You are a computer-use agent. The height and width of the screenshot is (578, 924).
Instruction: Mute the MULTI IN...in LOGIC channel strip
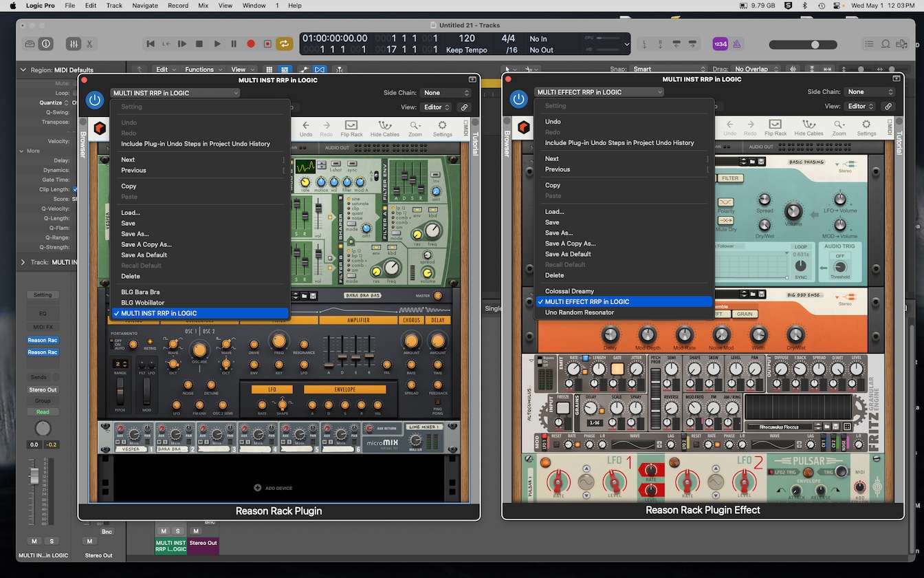pos(34,542)
